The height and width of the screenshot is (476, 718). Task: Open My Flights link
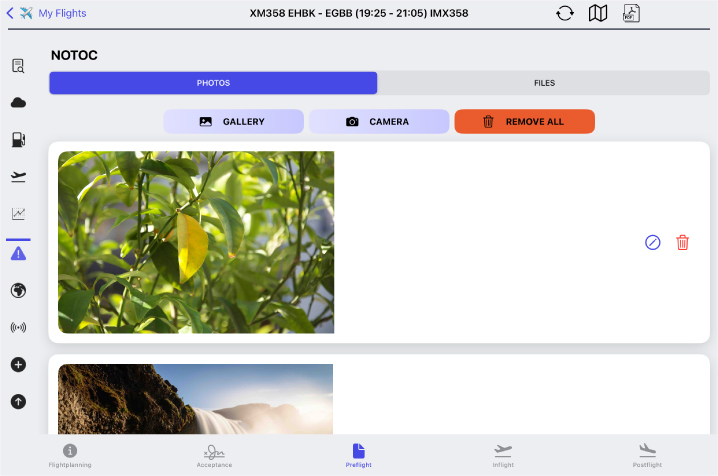point(62,13)
